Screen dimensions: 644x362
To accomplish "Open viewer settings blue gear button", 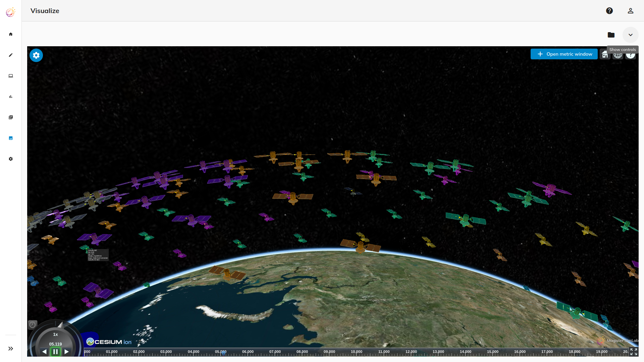I will (36, 55).
